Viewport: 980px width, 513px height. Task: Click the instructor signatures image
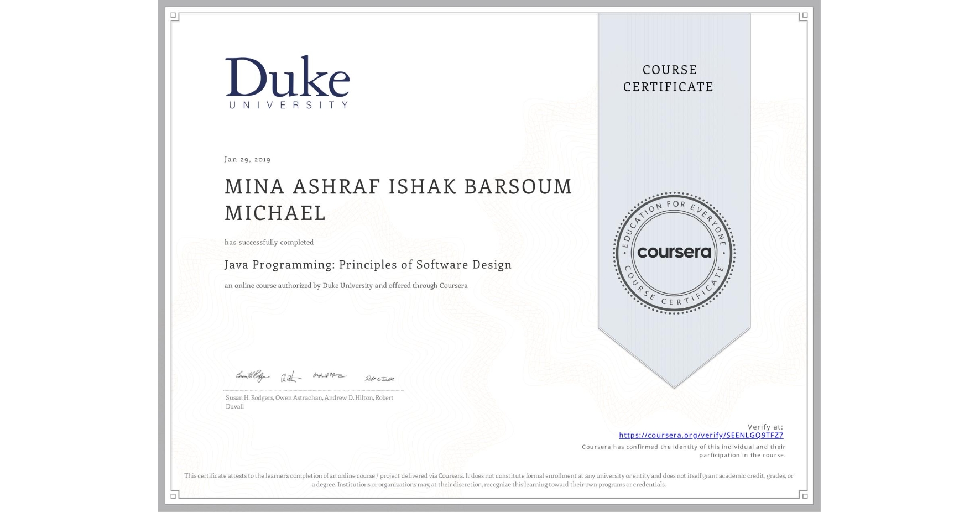[315, 377]
